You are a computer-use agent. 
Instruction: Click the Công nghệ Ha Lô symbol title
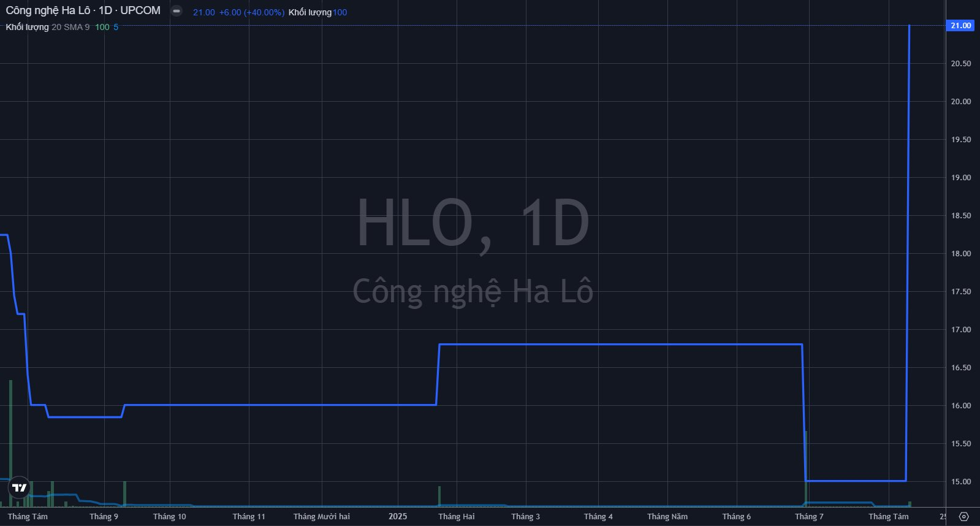83,11
